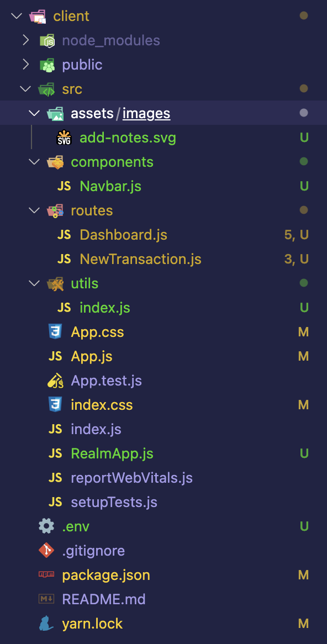Viewport: 327px width, 644px height.
Task: Click the assets path segment
Action: [x=92, y=113]
